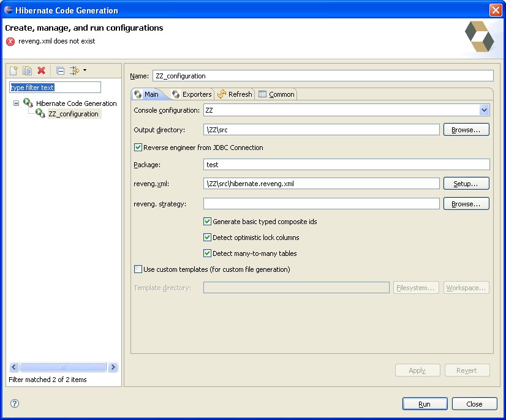Focus the reveng.xml path field
This screenshot has width=506, height=420.
pos(322,184)
